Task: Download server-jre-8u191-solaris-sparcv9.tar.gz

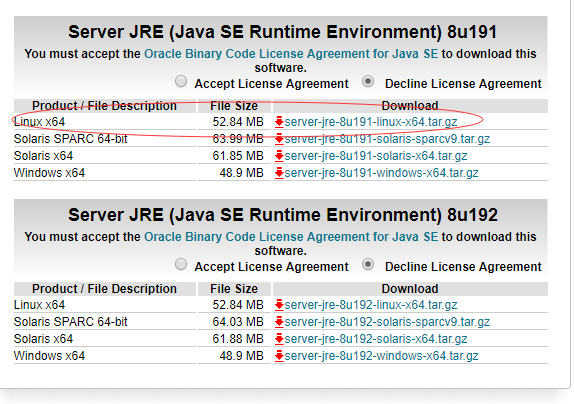Action: pyautogui.click(x=387, y=139)
